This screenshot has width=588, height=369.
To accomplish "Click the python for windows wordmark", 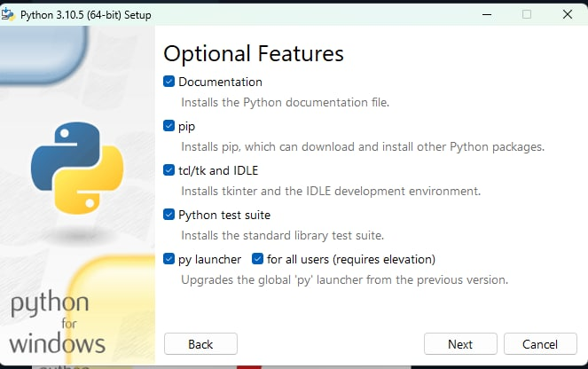I will point(57,323).
